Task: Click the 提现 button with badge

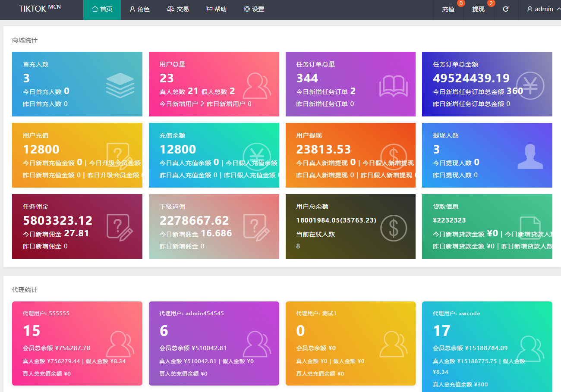Action: pyautogui.click(x=478, y=9)
